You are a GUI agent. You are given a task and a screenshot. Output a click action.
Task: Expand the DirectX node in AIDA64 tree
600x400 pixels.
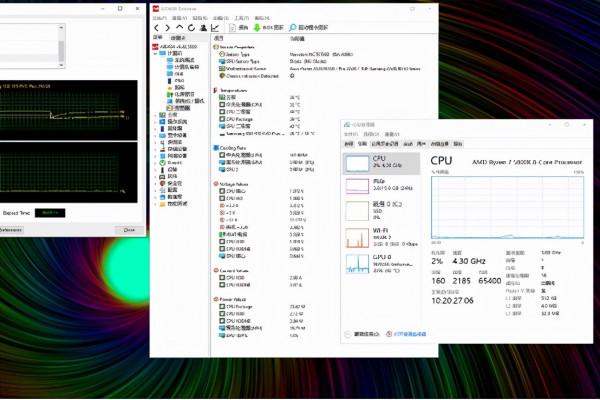tap(156, 163)
